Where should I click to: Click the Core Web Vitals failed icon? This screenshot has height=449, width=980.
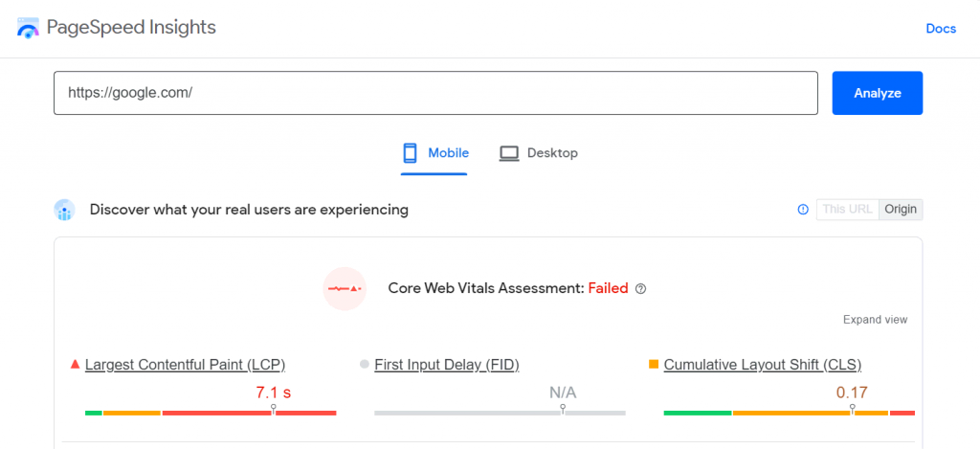(345, 288)
